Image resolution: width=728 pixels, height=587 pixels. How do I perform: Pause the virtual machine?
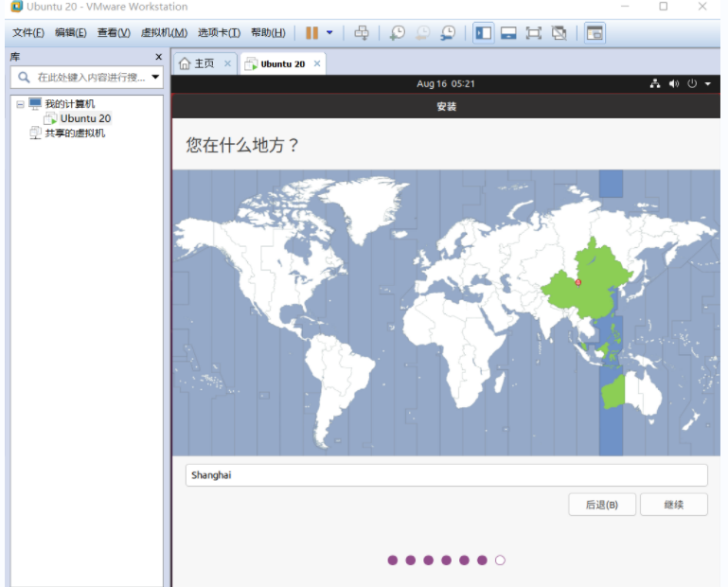(312, 33)
